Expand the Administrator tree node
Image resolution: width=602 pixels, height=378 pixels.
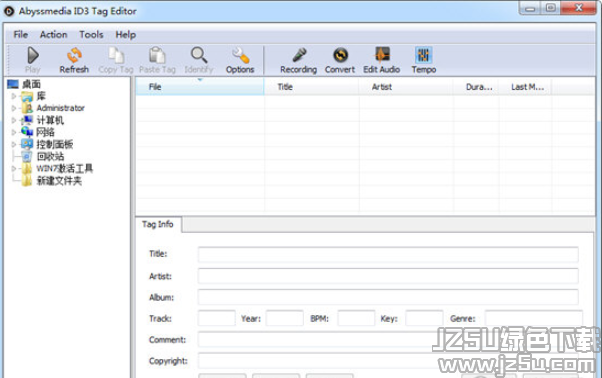(x=14, y=108)
